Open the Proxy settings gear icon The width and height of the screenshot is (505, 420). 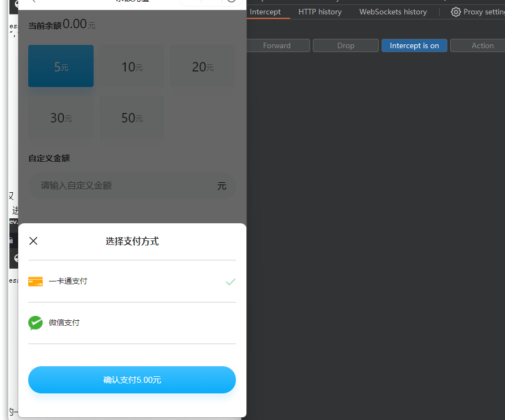click(x=456, y=12)
